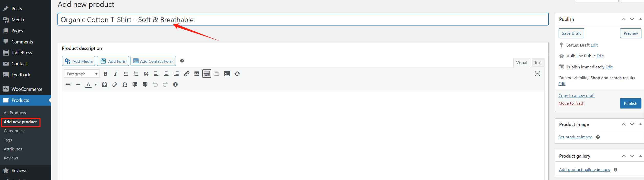
Task: Toggle bold formatting in the editor
Action: point(105,74)
